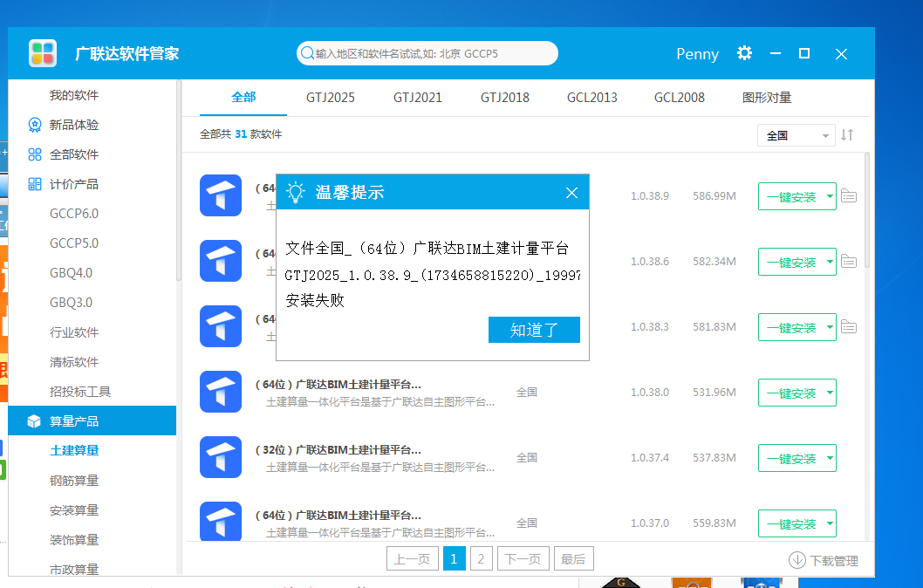Expand install options arrow for version 1.0.38.0
Viewport: 923px width, 588px height.
click(x=830, y=392)
